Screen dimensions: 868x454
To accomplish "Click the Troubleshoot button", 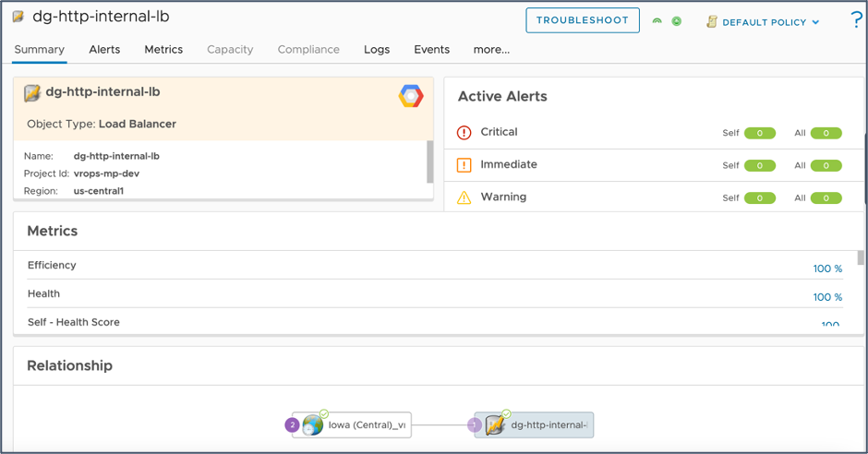I will point(583,20).
